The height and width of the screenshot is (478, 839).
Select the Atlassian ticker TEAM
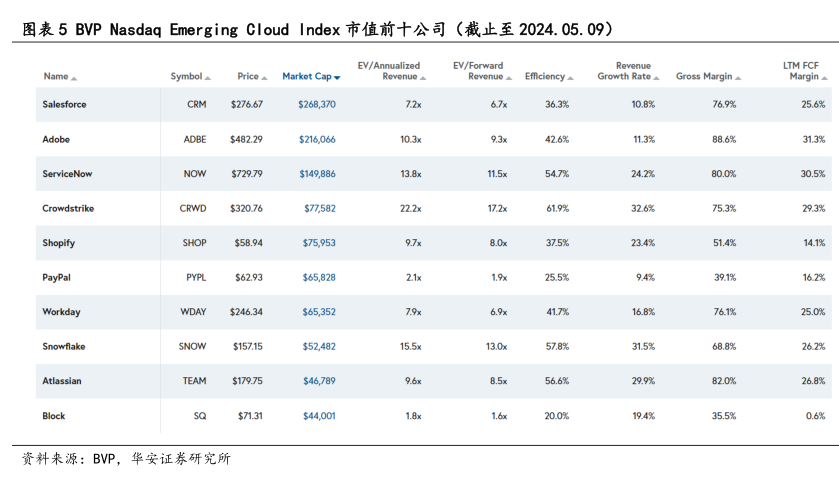[x=194, y=381]
